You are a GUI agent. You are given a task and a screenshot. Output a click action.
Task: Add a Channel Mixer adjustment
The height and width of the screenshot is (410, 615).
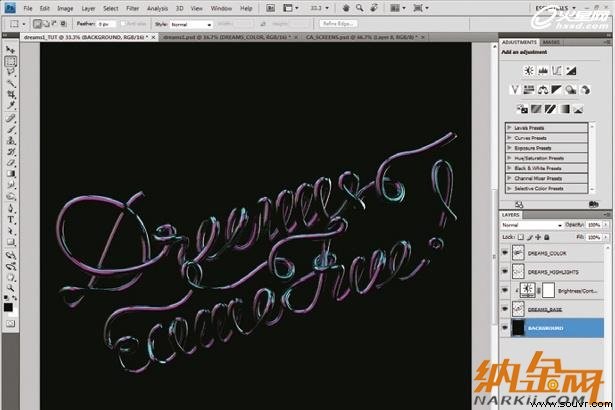point(585,90)
